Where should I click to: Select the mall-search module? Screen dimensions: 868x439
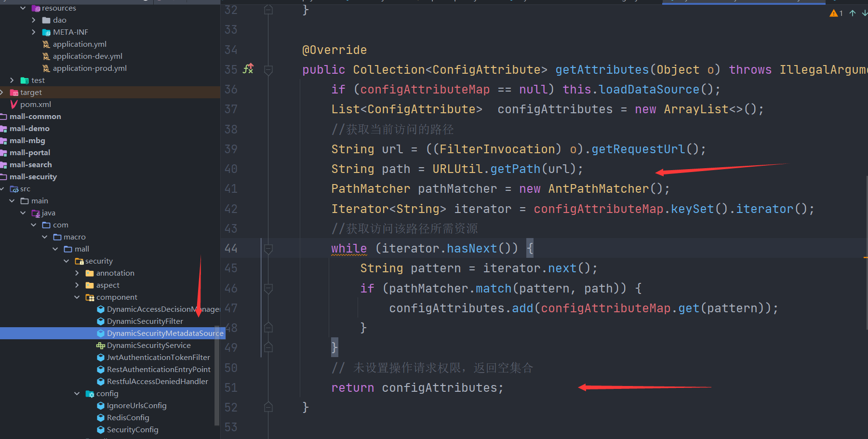pos(30,164)
